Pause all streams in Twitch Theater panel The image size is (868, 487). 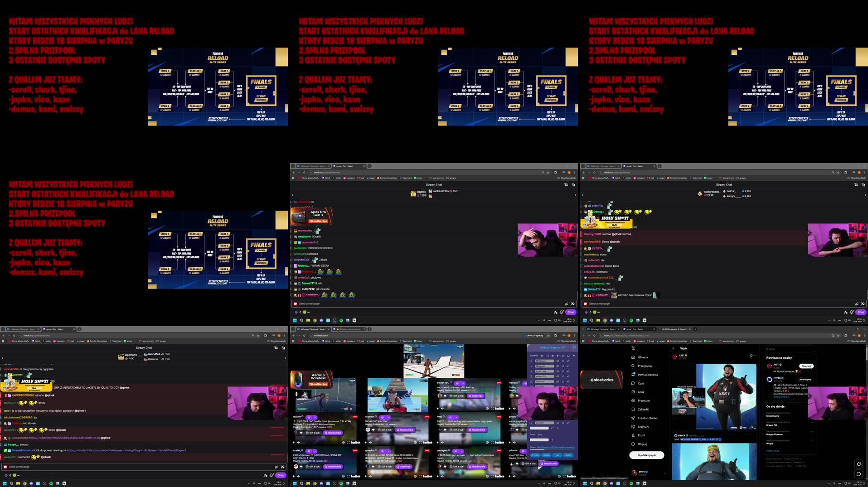548,356
